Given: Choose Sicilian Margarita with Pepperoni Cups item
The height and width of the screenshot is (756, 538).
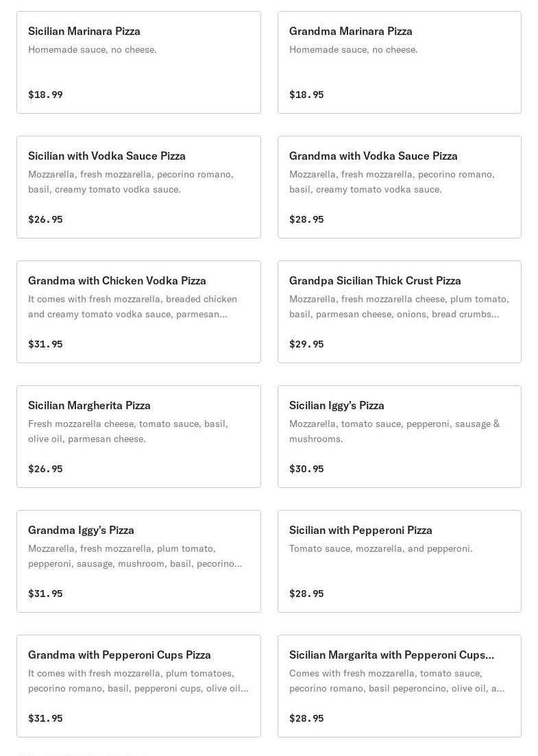Looking at the screenshot, I should 399,686.
